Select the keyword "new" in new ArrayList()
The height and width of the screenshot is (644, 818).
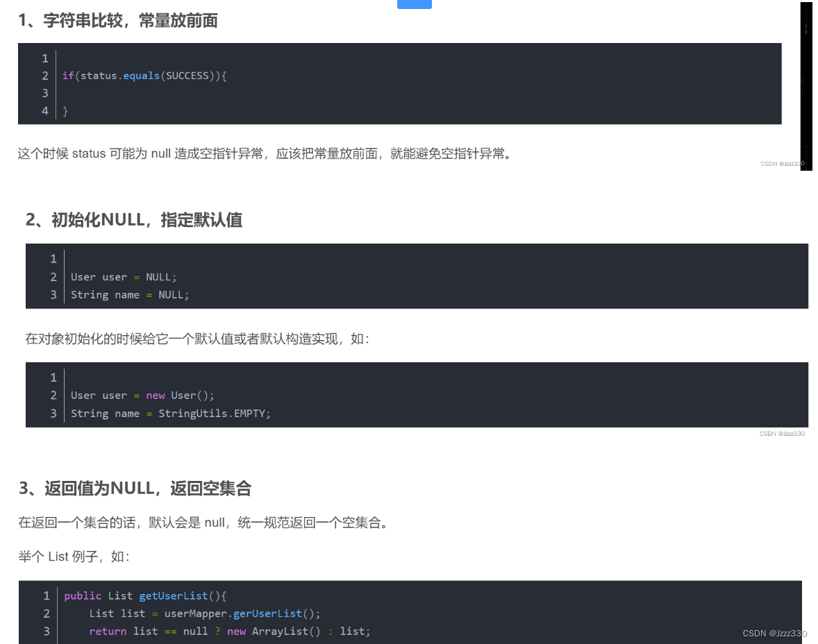click(236, 631)
